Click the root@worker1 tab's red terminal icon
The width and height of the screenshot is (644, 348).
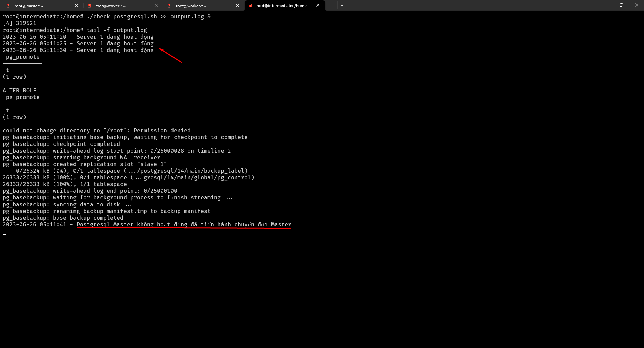tap(89, 6)
